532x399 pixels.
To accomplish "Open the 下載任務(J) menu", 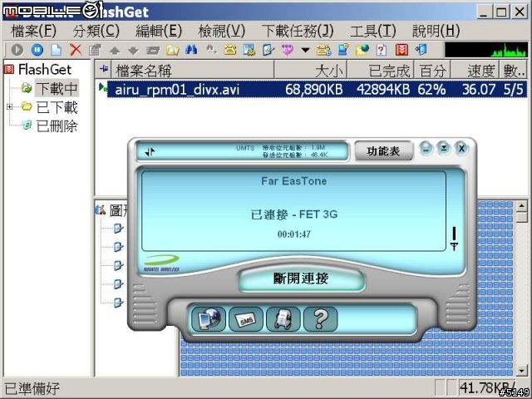I will 298,32.
